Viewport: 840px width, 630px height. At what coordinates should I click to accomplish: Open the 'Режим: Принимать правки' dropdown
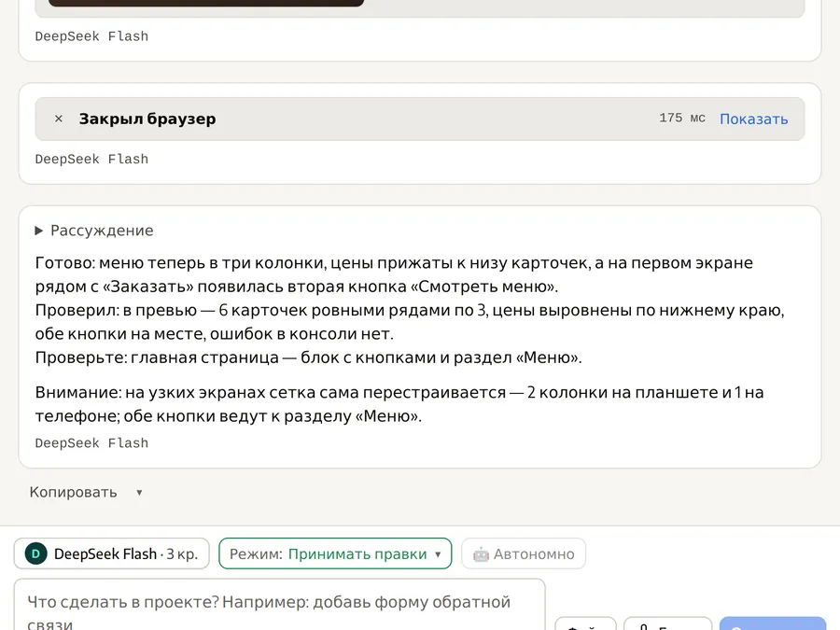(x=335, y=553)
